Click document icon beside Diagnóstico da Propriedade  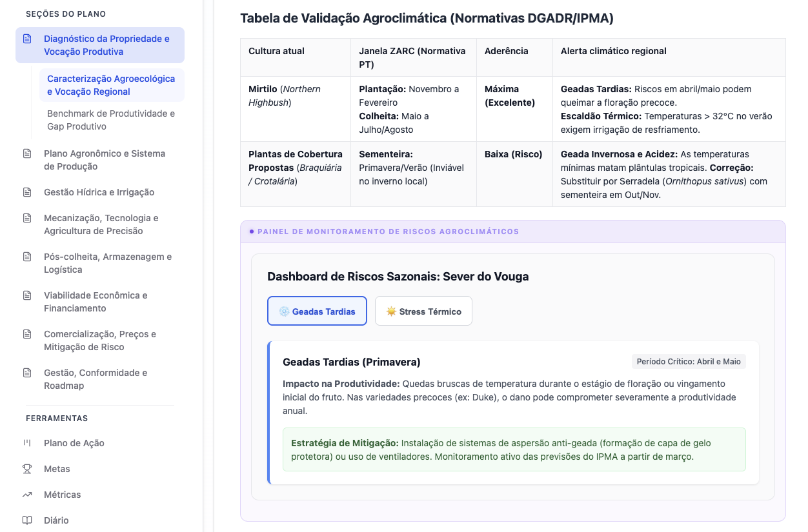point(27,39)
